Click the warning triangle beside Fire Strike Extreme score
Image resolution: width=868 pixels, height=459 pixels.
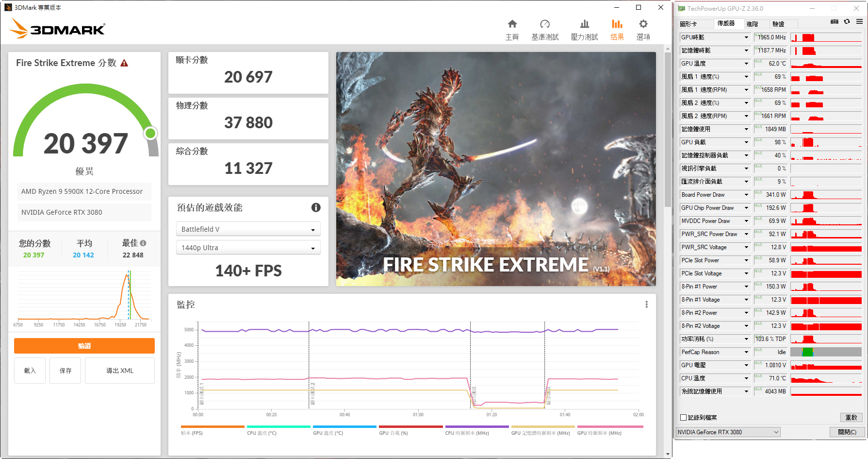coord(124,63)
